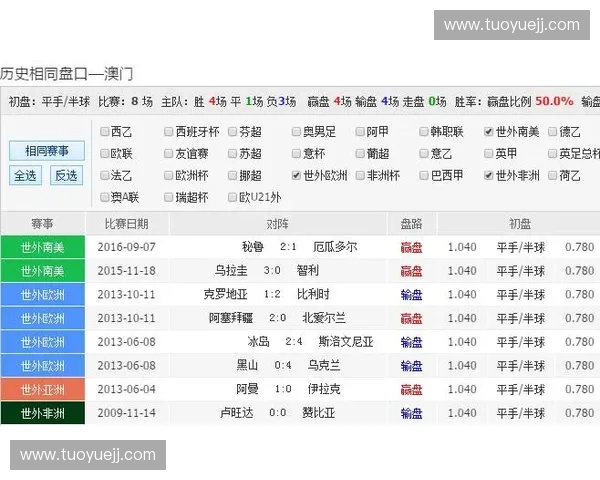Click the 世外南美 tag dated 2015-11-18
Screen dimensions: 600x480
[42, 271]
